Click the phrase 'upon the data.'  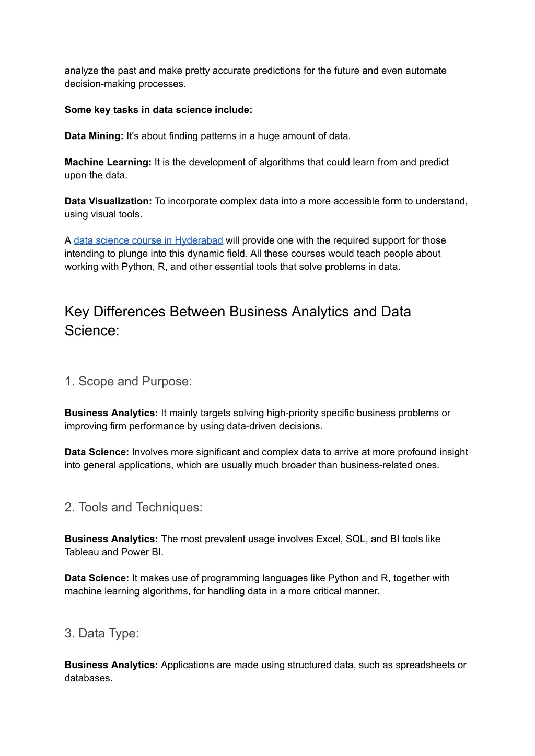(96, 175)
